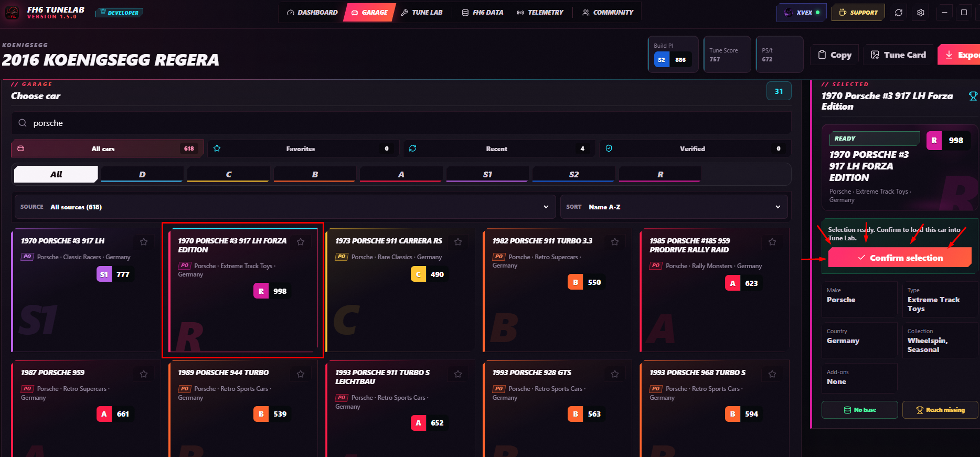Screen dimensions: 980x457
Task: Click the refresh icon in the top bar
Action: click(x=899, y=13)
